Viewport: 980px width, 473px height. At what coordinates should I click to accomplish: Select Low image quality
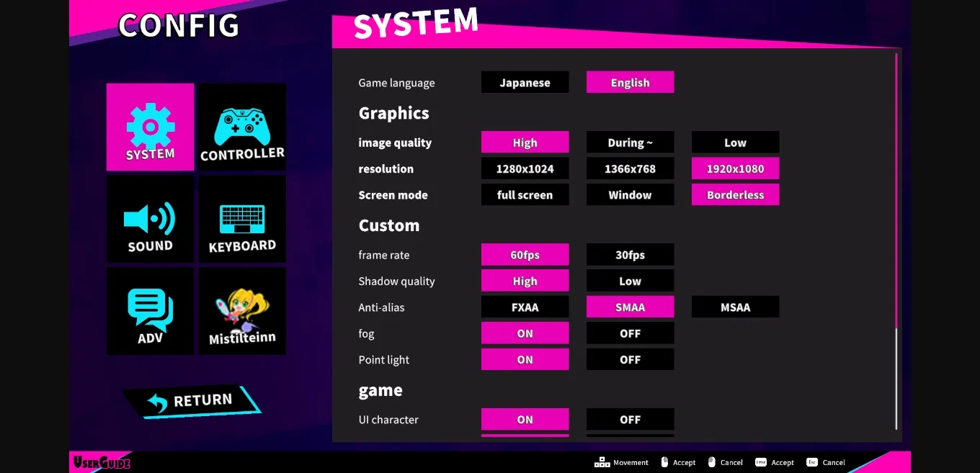tap(735, 142)
